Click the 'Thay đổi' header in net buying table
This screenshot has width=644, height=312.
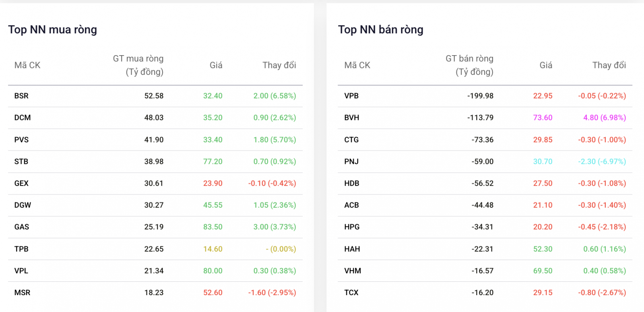coord(279,65)
